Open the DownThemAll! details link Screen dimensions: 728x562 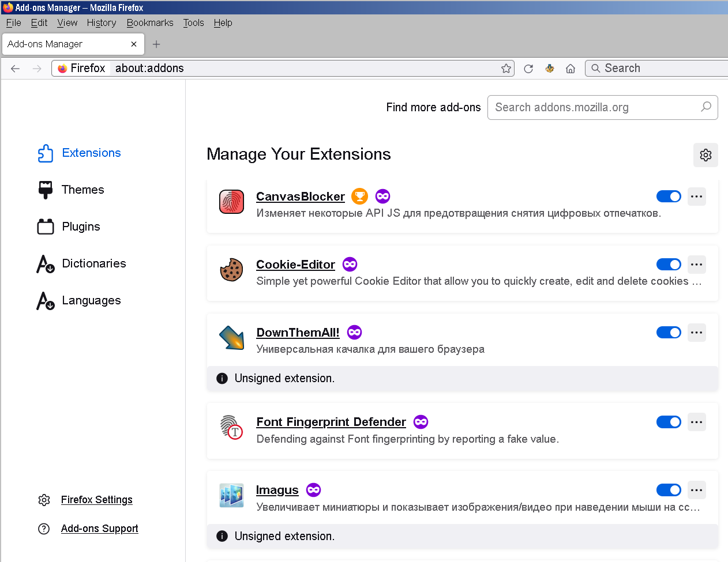(298, 333)
